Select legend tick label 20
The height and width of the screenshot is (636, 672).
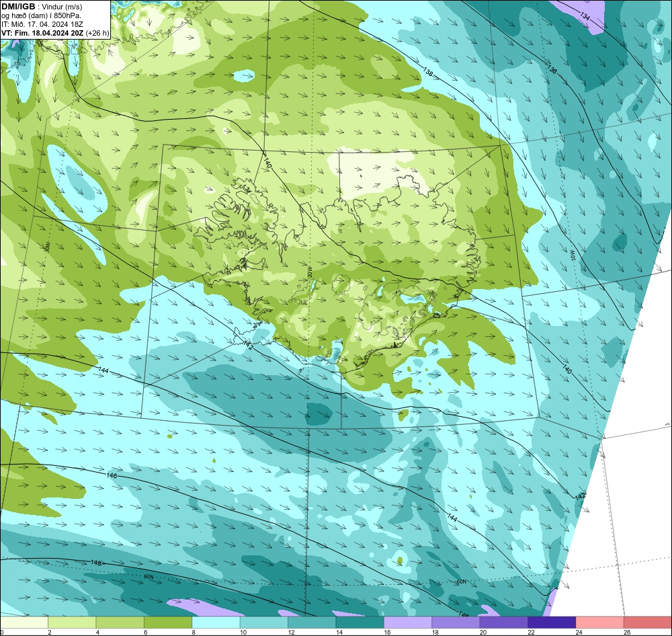[483, 632]
